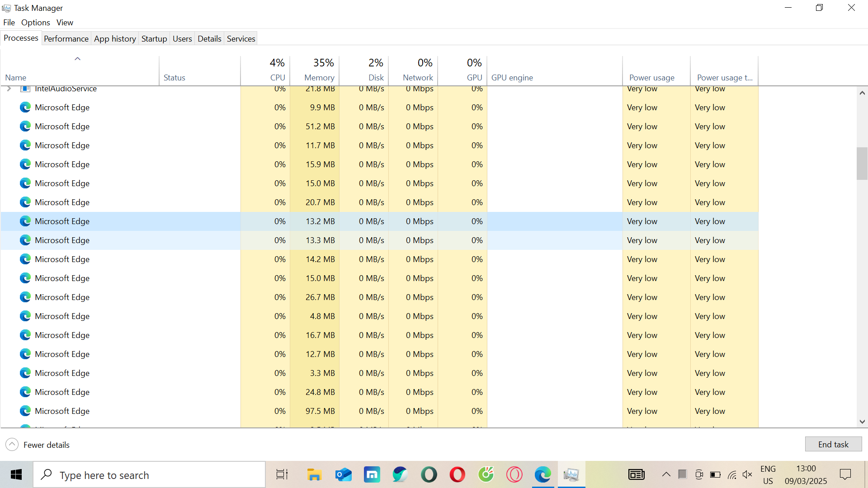Switch to the Users tab

pyautogui.click(x=182, y=39)
